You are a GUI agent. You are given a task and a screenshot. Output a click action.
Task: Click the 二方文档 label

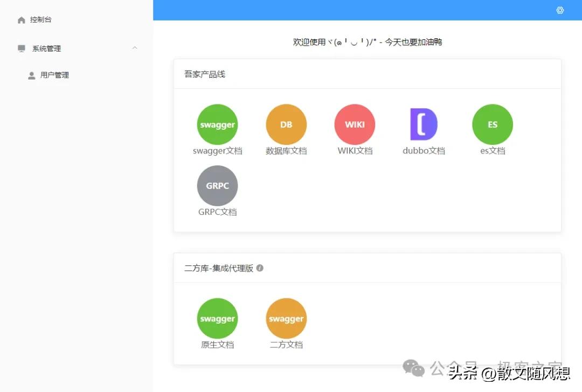click(x=286, y=345)
